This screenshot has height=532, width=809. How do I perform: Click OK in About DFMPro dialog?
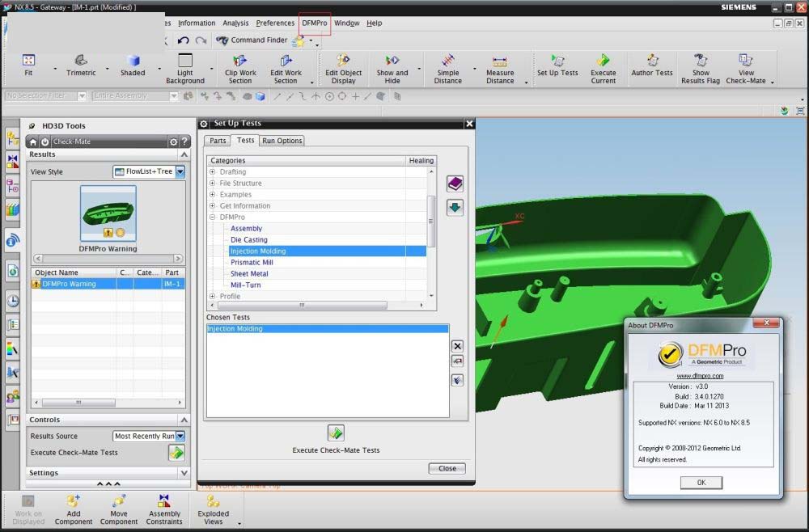point(701,483)
